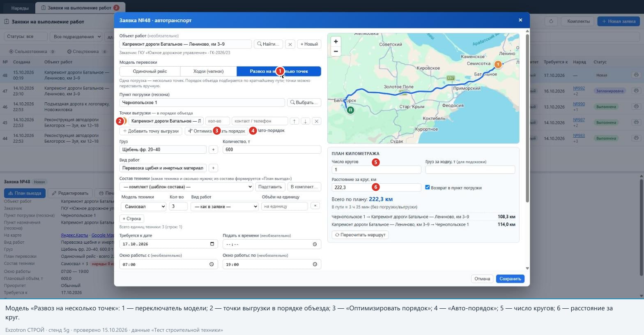Click the + Новая заявка button

[619, 21]
